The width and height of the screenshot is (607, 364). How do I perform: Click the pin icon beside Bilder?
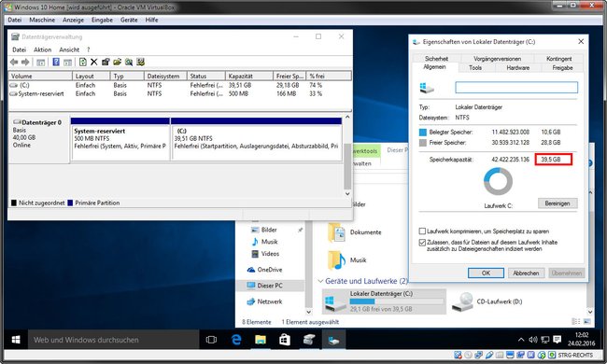click(x=300, y=230)
